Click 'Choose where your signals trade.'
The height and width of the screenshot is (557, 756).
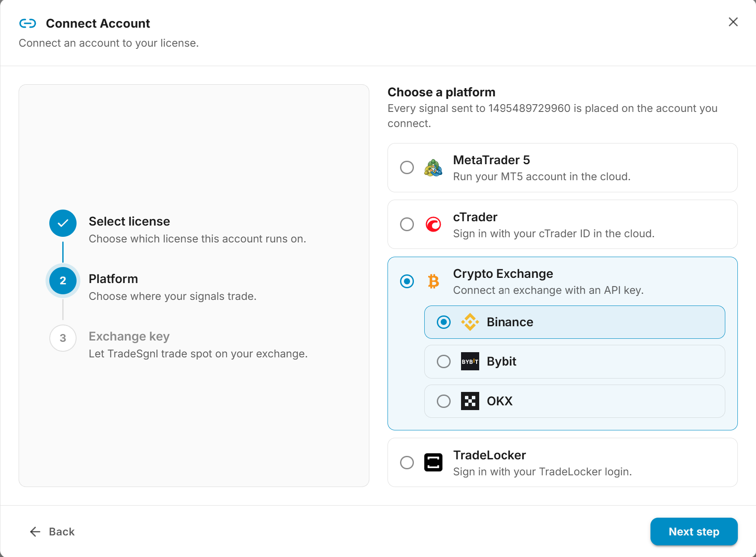pos(173,296)
